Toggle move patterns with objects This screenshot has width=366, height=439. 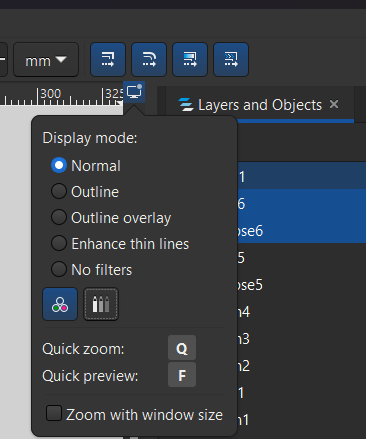[x=231, y=59]
